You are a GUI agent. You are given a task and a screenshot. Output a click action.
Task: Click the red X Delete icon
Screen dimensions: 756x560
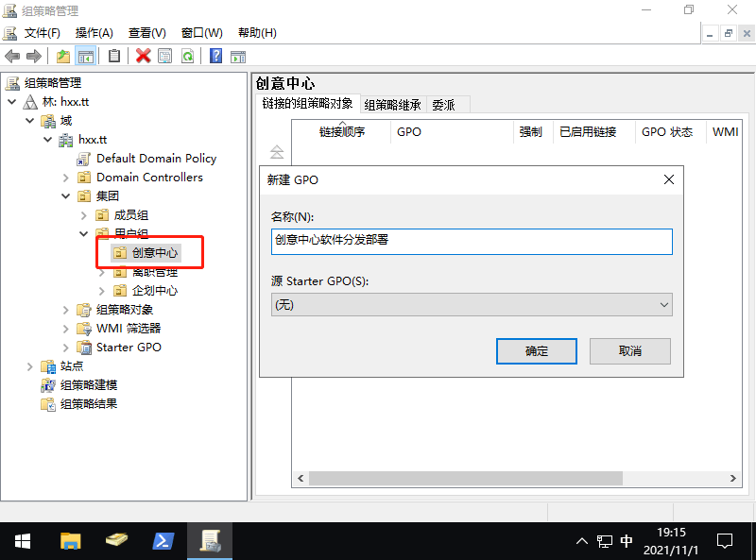click(144, 56)
